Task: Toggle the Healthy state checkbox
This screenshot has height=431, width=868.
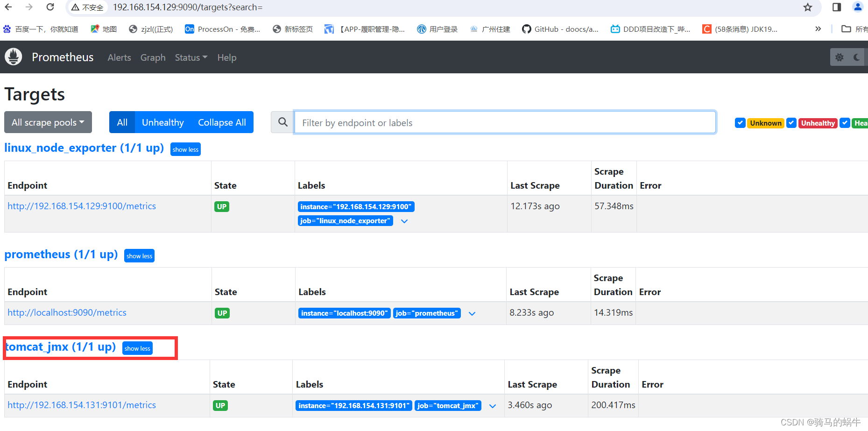Action: coord(845,123)
